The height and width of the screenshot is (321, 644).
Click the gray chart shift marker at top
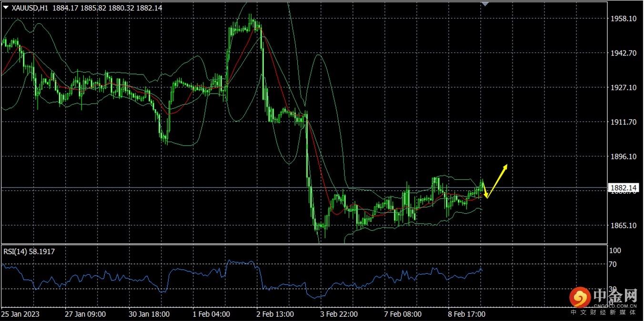click(x=485, y=3)
